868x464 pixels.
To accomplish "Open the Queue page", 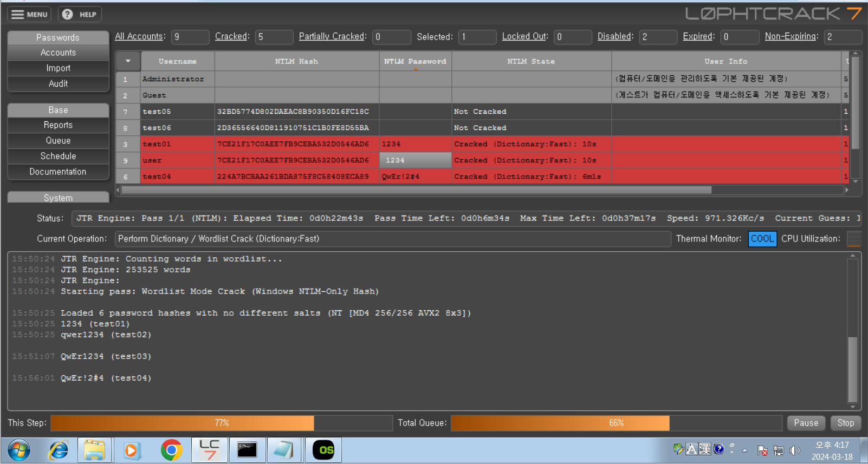I will click(58, 140).
